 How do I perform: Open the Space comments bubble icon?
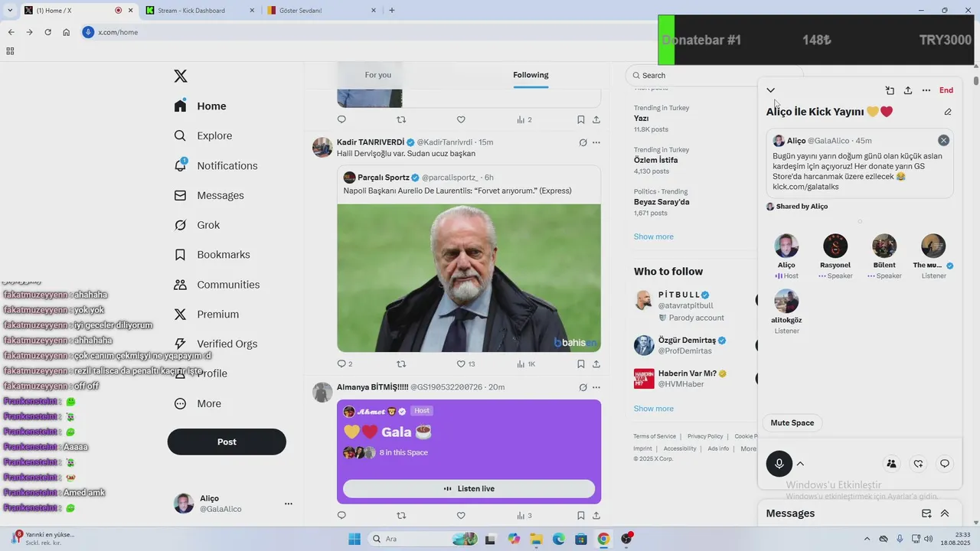[945, 463]
